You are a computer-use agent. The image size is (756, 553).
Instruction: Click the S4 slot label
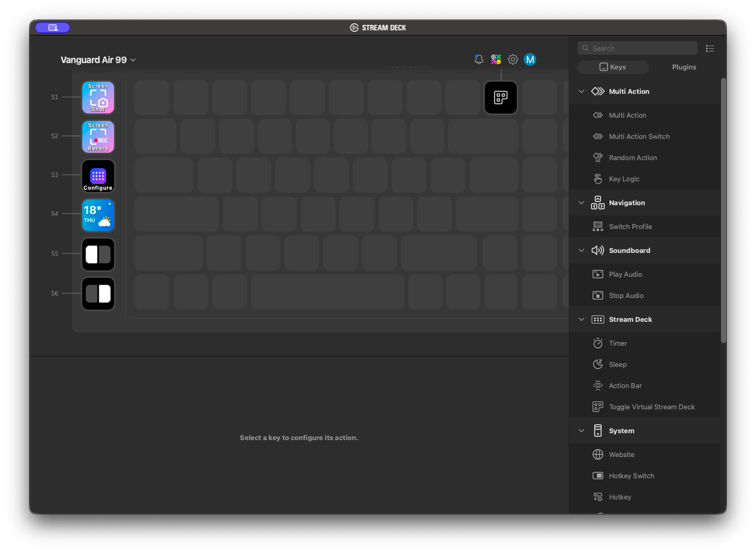click(55, 214)
